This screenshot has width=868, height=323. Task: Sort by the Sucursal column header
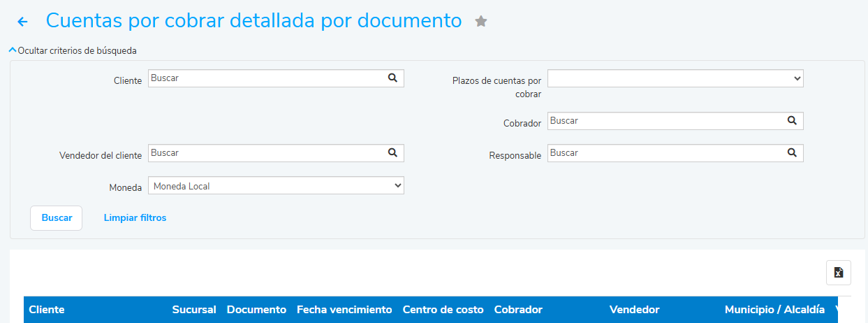coord(194,310)
